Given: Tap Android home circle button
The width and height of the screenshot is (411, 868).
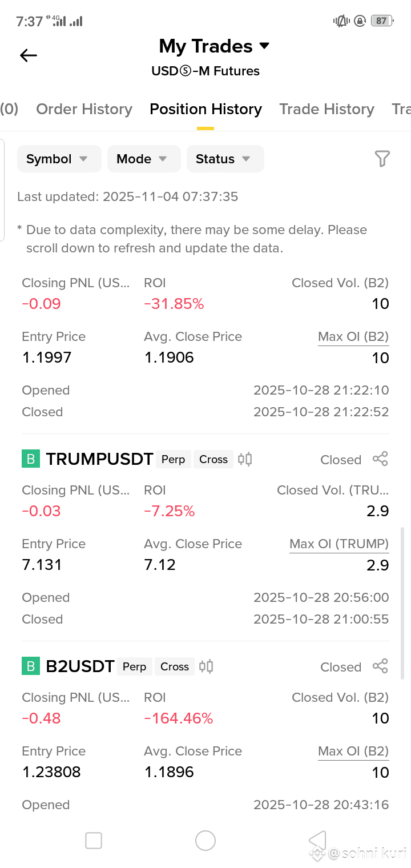Looking at the screenshot, I should pos(205,841).
